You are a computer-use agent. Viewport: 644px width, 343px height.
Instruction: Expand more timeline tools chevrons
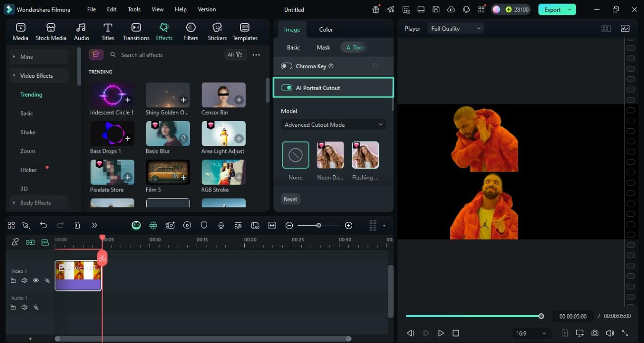(x=94, y=225)
